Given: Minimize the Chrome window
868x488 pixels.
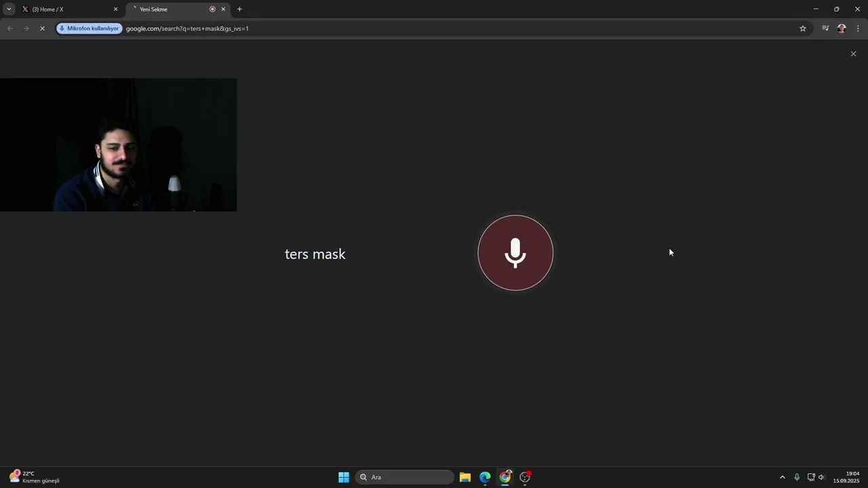Looking at the screenshot, I should click(x=816, y=9).
